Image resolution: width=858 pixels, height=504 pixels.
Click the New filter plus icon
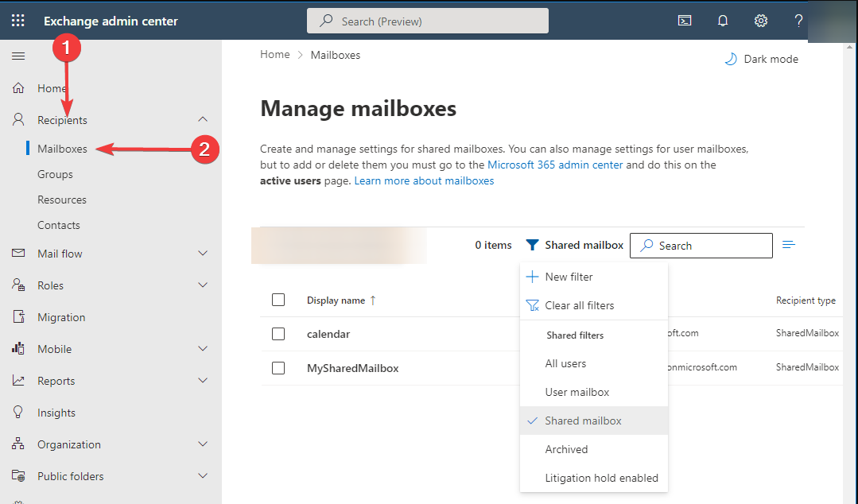tap(532, 277)
